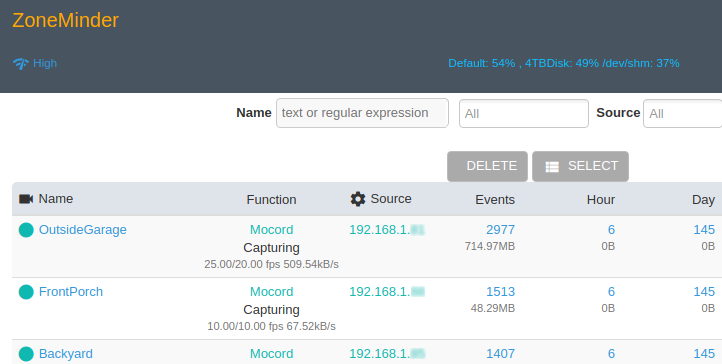Viewport: 722px width, 364px height.
Task: Click the bandwidth wifi icon
Action: [21, 64]
